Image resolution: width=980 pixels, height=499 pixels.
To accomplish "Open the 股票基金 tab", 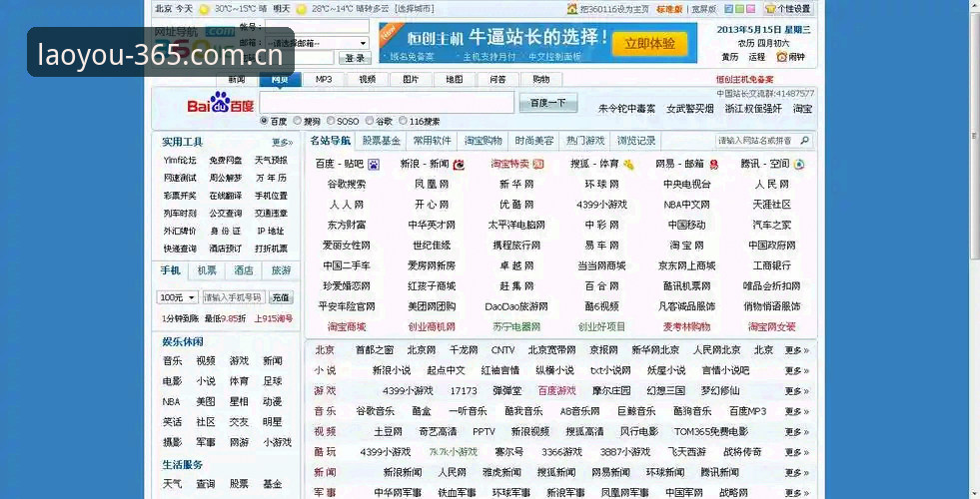I will coord(382,141).
